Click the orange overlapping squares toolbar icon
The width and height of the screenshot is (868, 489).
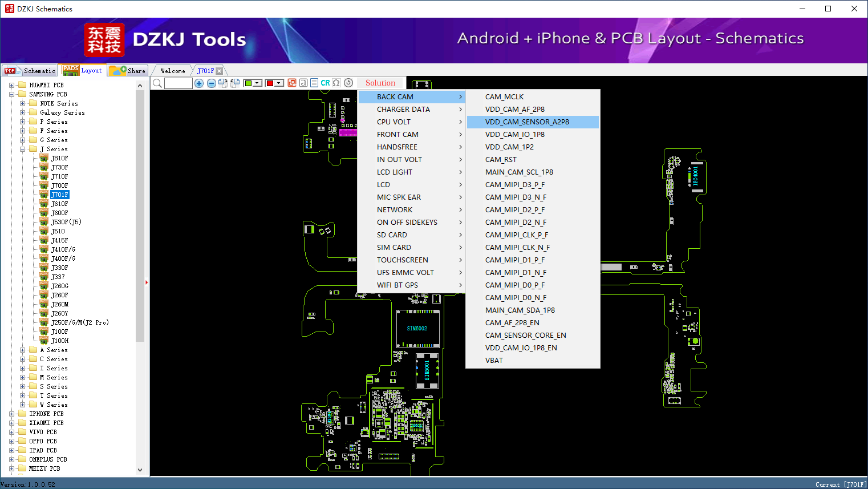pos(292,83)
